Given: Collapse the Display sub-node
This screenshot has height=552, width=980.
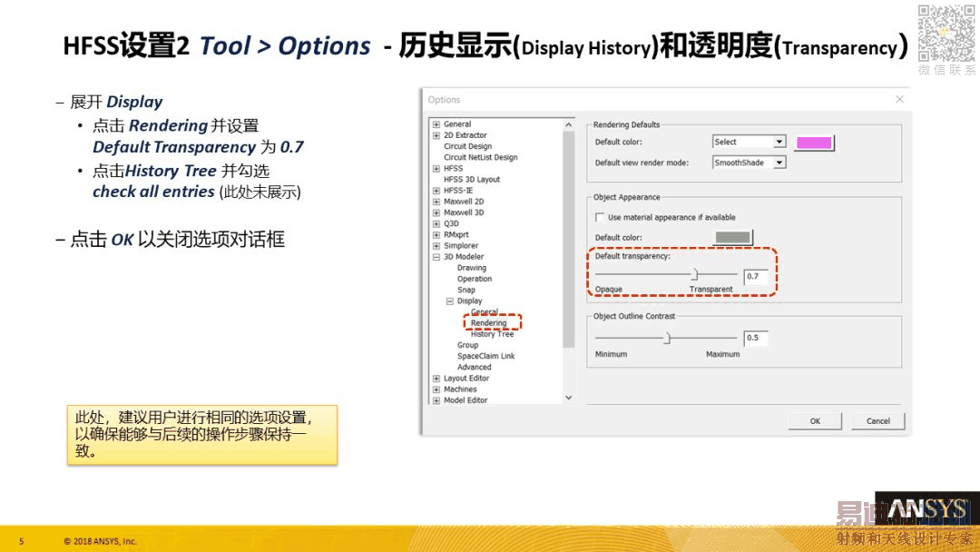Looking at the screenshot, I should point(449,301).
